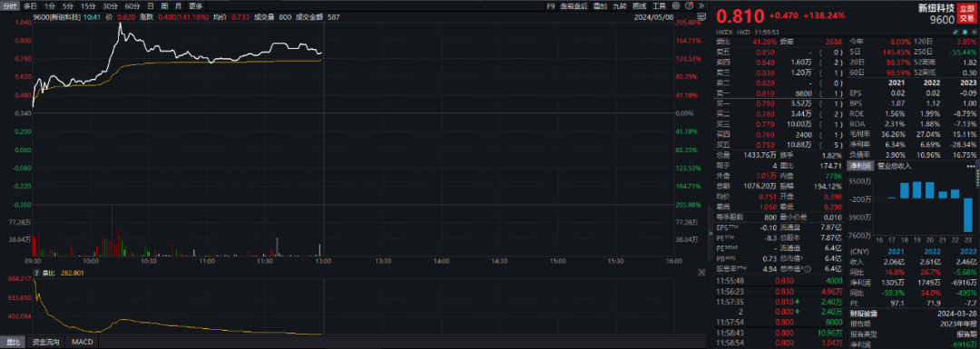Select the 15分 timeframe
980x349 pixels.
[89, 5]
